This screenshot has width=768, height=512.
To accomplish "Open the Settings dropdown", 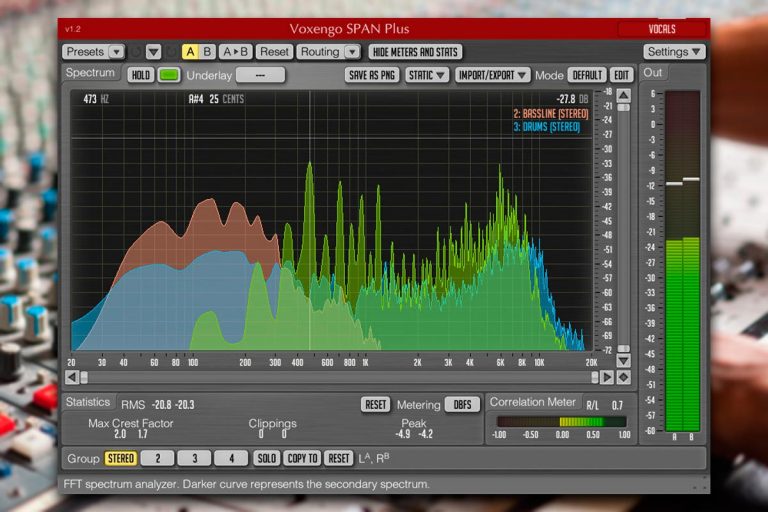I will [674, 51].
